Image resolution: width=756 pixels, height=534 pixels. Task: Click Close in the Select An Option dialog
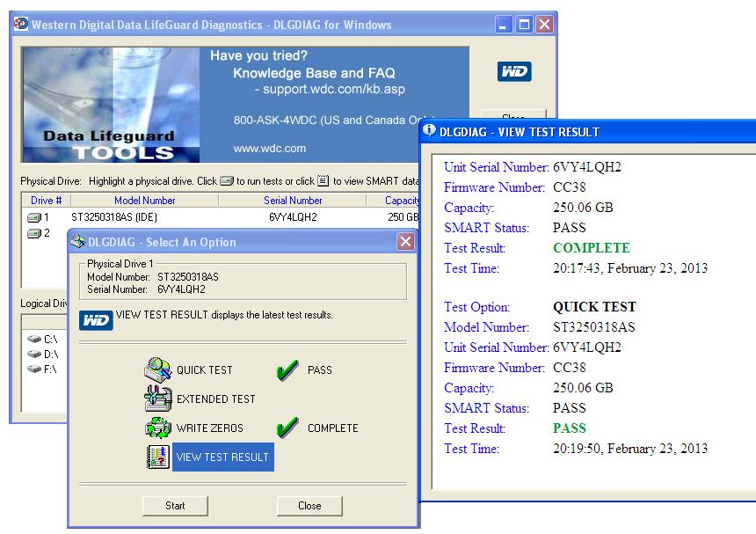point(309,506)
